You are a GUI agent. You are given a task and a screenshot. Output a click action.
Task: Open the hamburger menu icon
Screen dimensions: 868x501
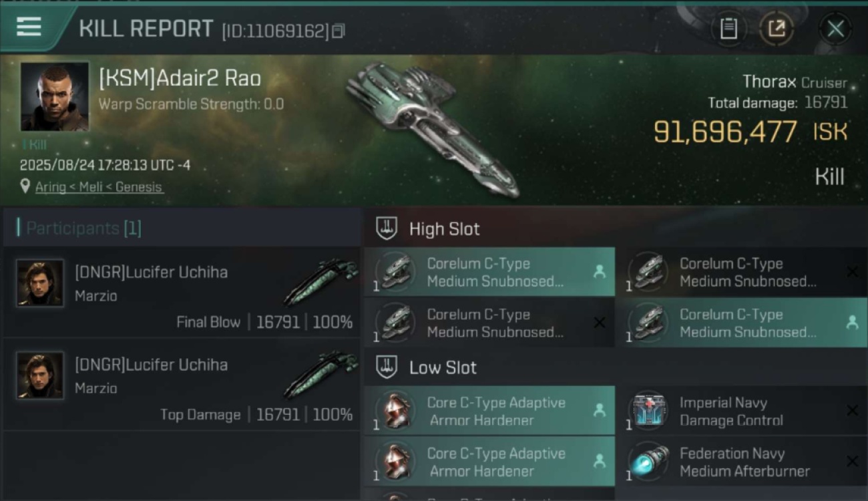[29, 27]
